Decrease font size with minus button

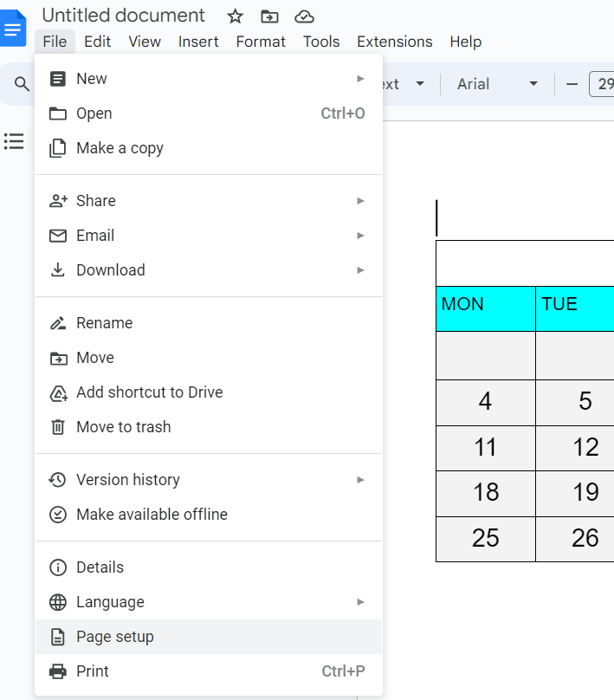[x=572, y=84]
